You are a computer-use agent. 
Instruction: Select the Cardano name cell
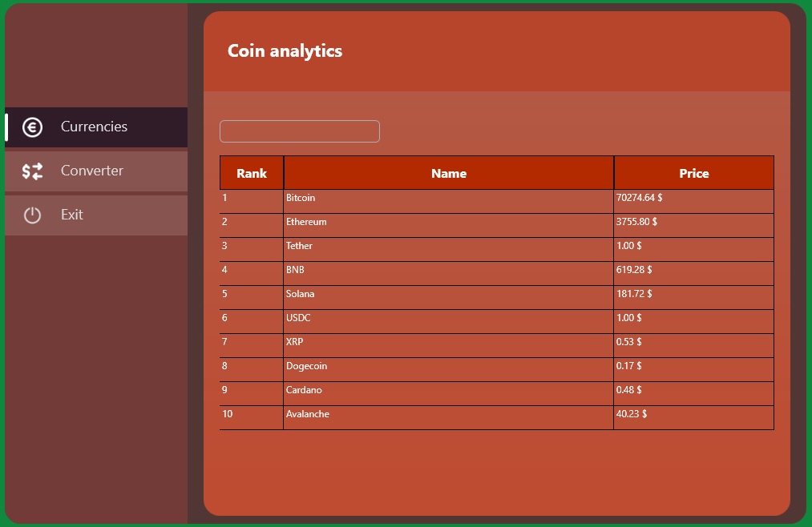pos(448,393)
